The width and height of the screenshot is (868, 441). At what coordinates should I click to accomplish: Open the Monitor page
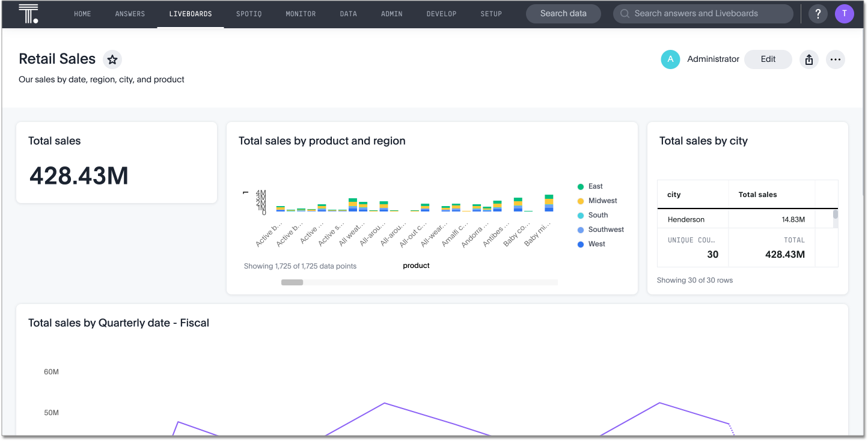301,13
